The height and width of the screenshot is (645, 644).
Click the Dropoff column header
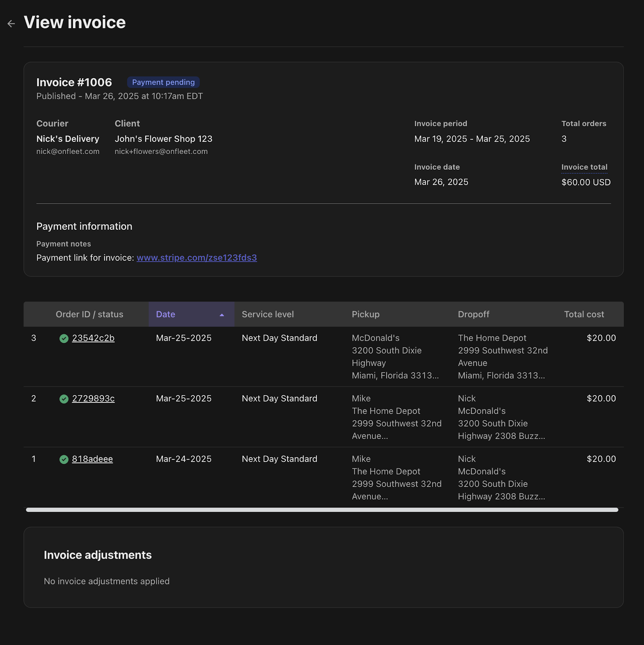coord(474,314)
